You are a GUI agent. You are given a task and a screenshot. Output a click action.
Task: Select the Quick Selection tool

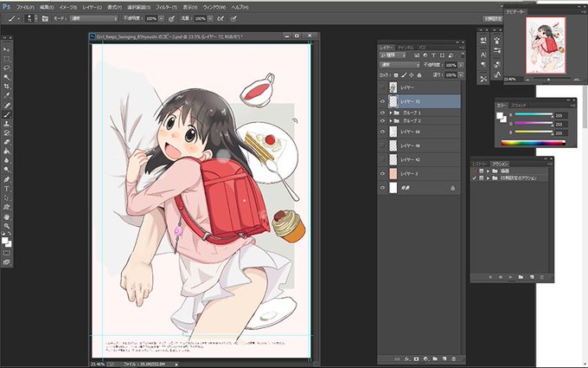[6, 77]
